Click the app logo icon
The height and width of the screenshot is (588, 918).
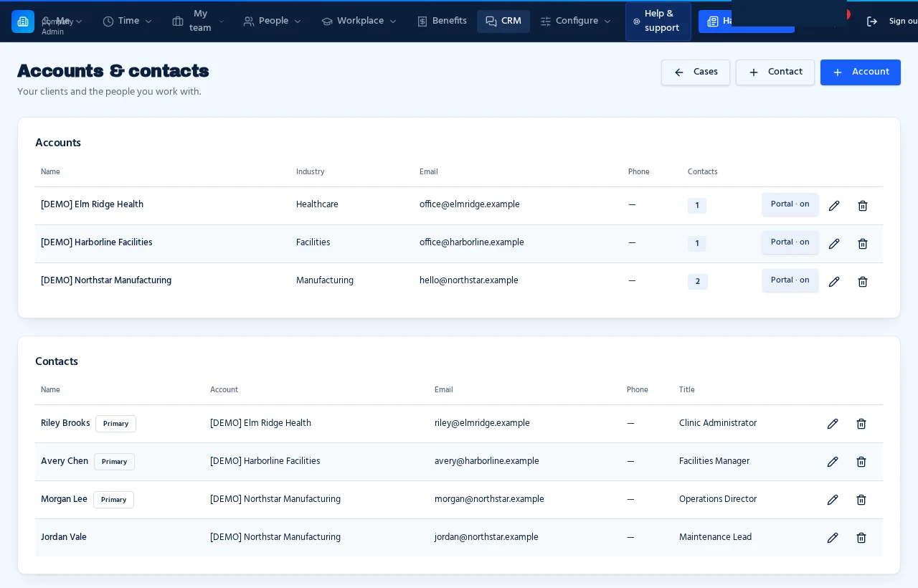coord(23,22)
